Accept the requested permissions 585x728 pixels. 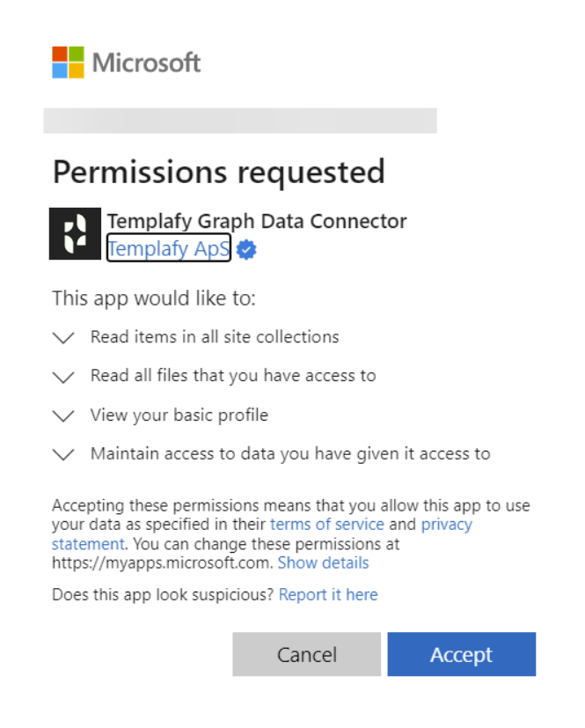tap(462, 654)
